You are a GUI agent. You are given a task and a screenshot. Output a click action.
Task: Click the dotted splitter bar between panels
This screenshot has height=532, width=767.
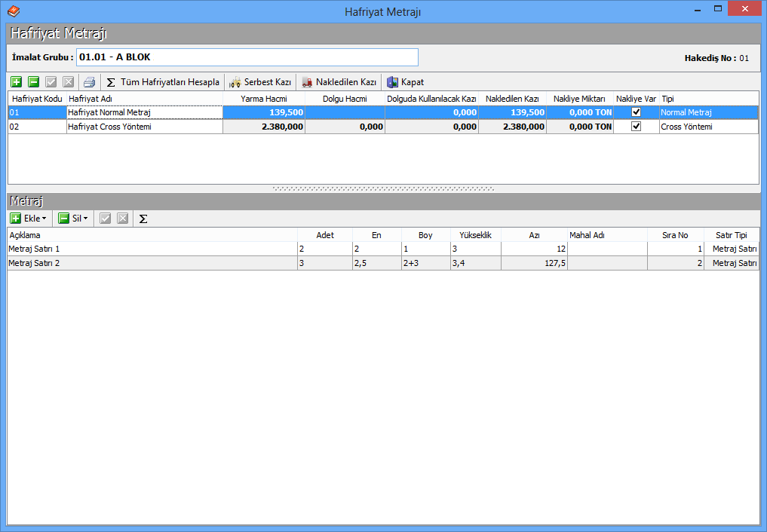[383, 188]
